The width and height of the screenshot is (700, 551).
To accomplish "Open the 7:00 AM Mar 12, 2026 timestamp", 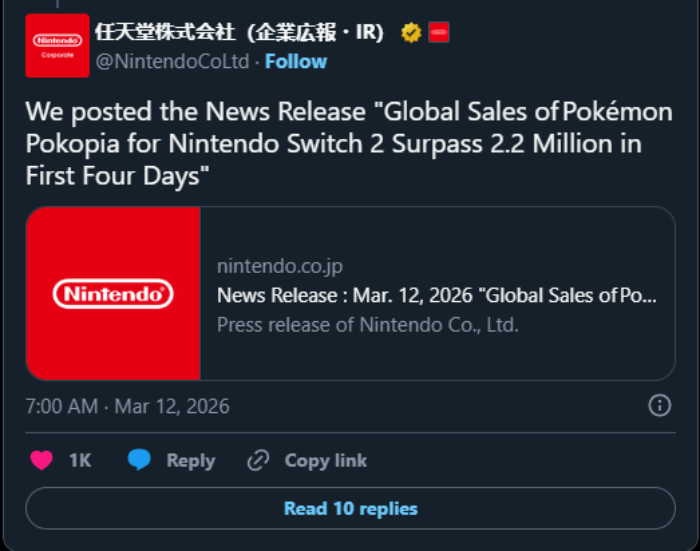I will pos(128,406).
